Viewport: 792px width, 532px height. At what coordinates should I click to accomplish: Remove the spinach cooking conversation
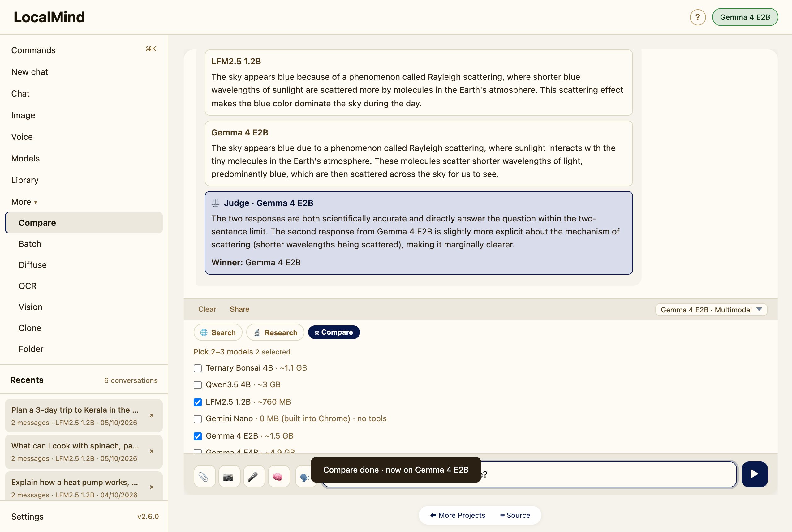click(x=152, y=451)
